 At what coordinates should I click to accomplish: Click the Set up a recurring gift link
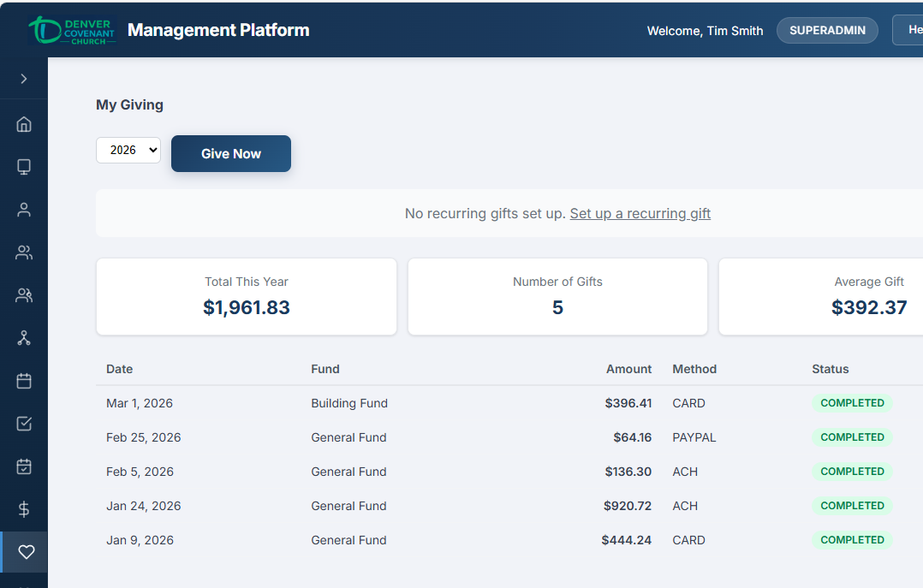pyautogui.click(x=640, y=213)
